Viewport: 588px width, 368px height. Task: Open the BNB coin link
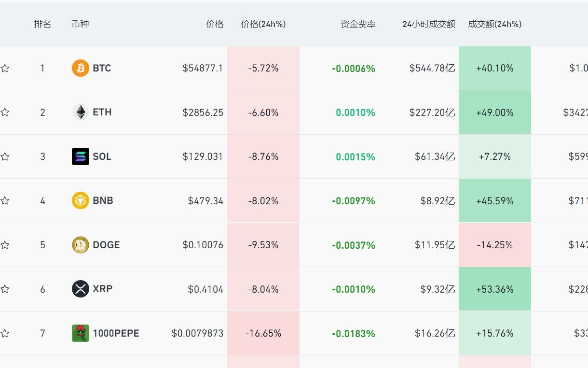tap(103, 200)
